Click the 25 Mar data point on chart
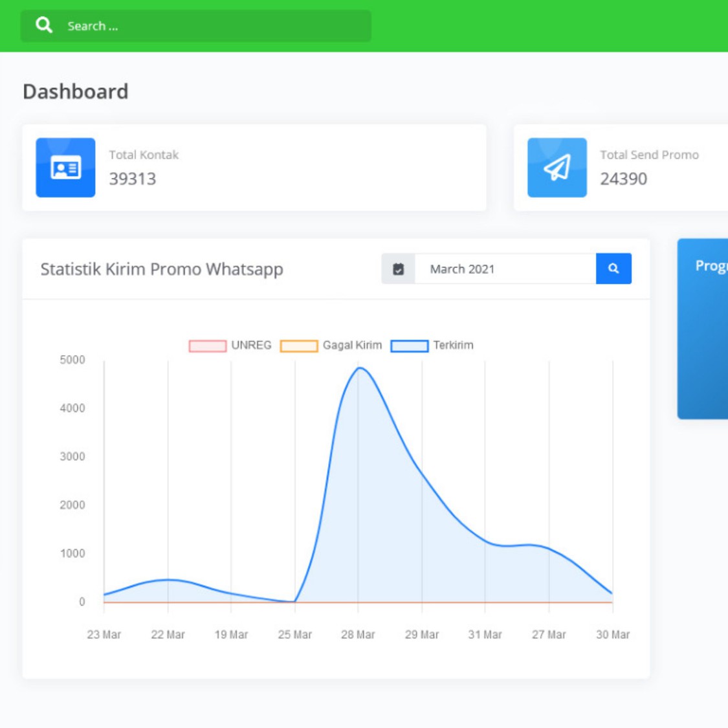This screenshot has width=728, height=728. point(295,601)
